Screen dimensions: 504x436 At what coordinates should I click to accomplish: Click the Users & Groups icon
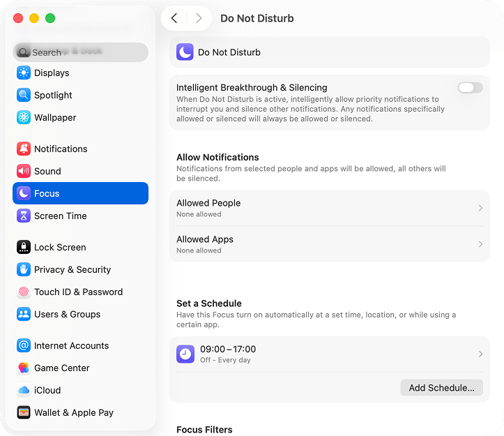click(24, 314)
